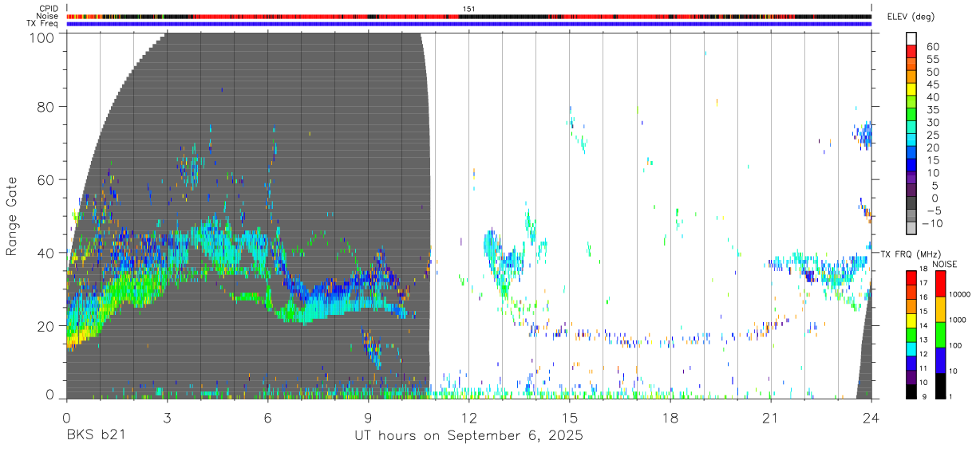Click the Range Gate tick label 100
Viewport: 980px width, 452px height.
(x=41, y=36)
